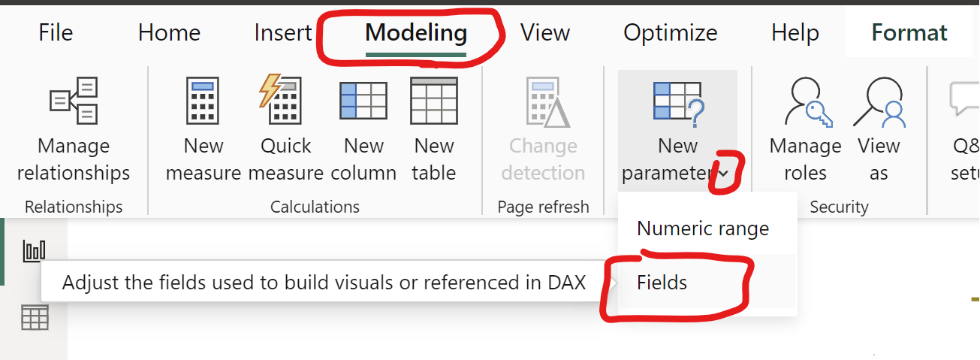Open the Format tab
The image size is (980, 360).
tap(909, 33)
